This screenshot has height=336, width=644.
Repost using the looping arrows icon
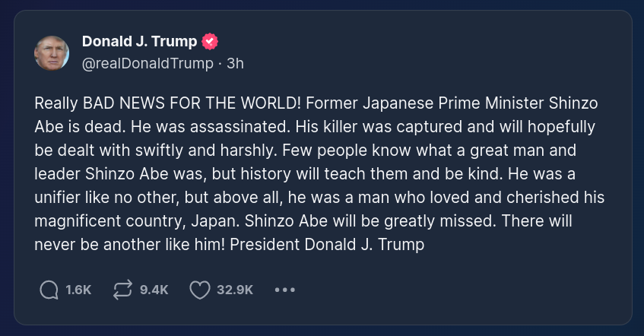(122, 290)
